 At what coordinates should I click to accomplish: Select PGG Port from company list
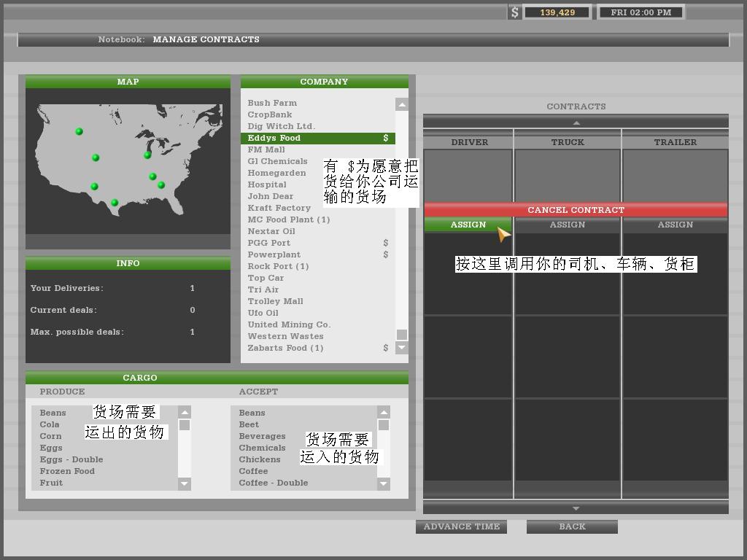pyautogui.click(x=269, y=243)
